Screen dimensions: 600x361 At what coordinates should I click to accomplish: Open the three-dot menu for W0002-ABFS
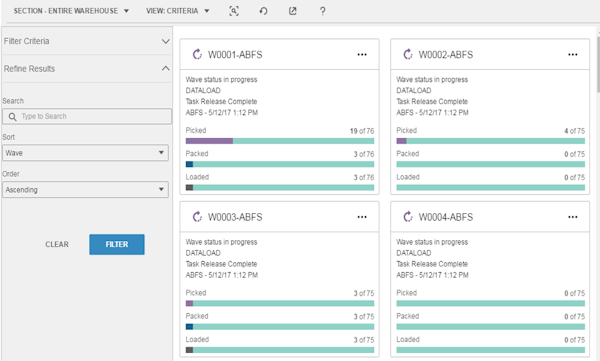[573, 55]
